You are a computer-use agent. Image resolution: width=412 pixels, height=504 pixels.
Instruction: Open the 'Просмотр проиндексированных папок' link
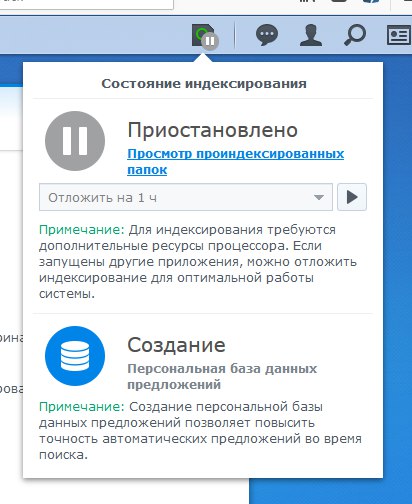[235, 162]
